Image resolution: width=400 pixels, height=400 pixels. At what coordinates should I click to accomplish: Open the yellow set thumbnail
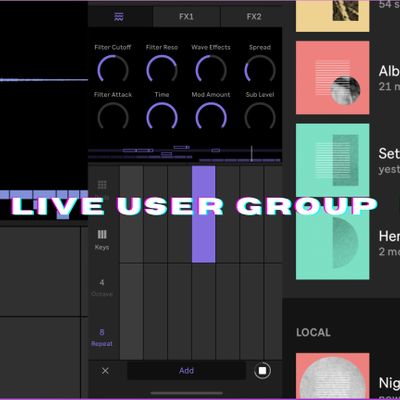(x=332, y=16)
